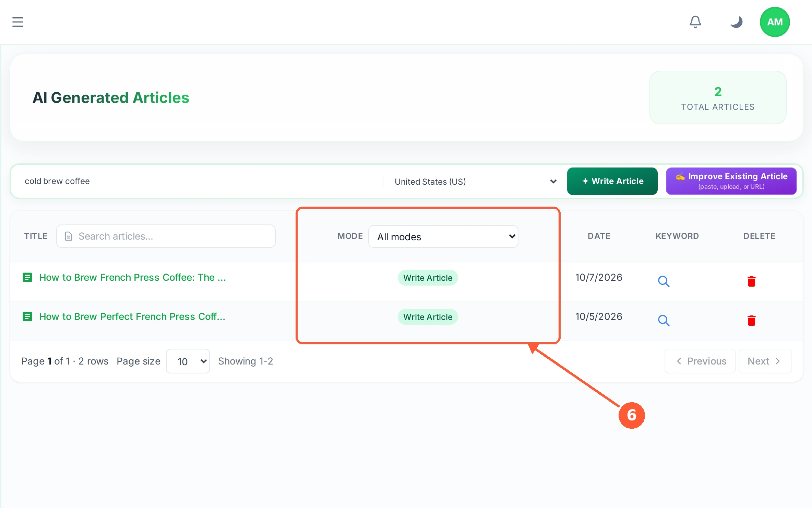This screenshot has width=812, height=508.
Task: Click the keyword magnifier for 10/5/2026 article
Action: pyautogui.click(x=664, y=321)
